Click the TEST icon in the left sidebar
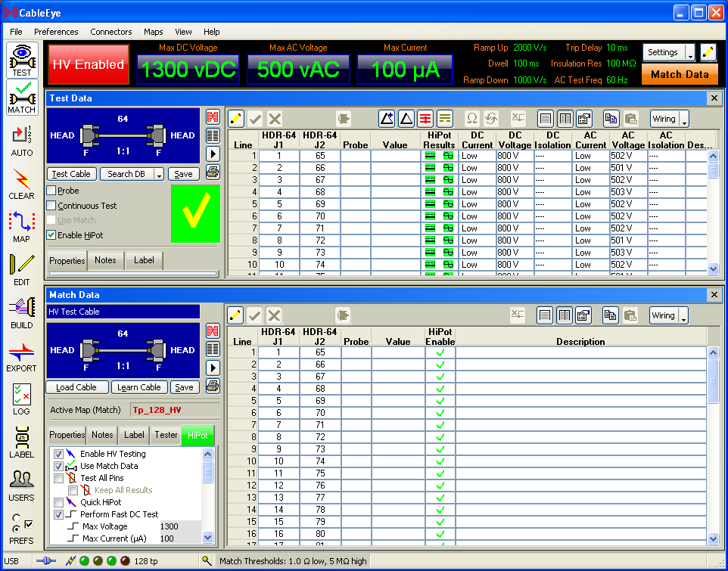Viewport: 728px width, 571px height. click(22, 61)
